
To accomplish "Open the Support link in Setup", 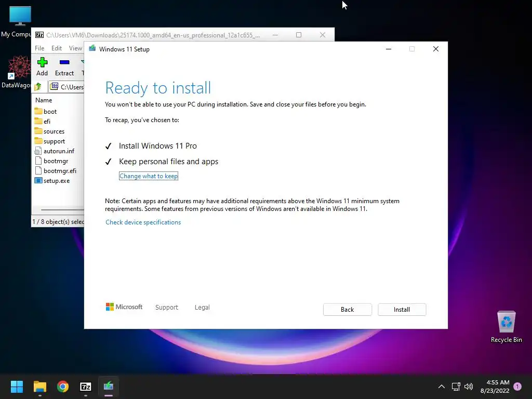I will (x=167, y=307).
